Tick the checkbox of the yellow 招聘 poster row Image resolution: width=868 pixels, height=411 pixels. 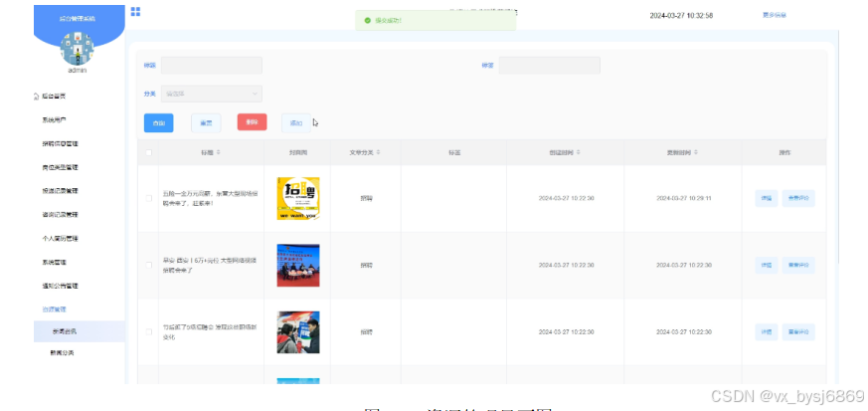tap(148, 198)
